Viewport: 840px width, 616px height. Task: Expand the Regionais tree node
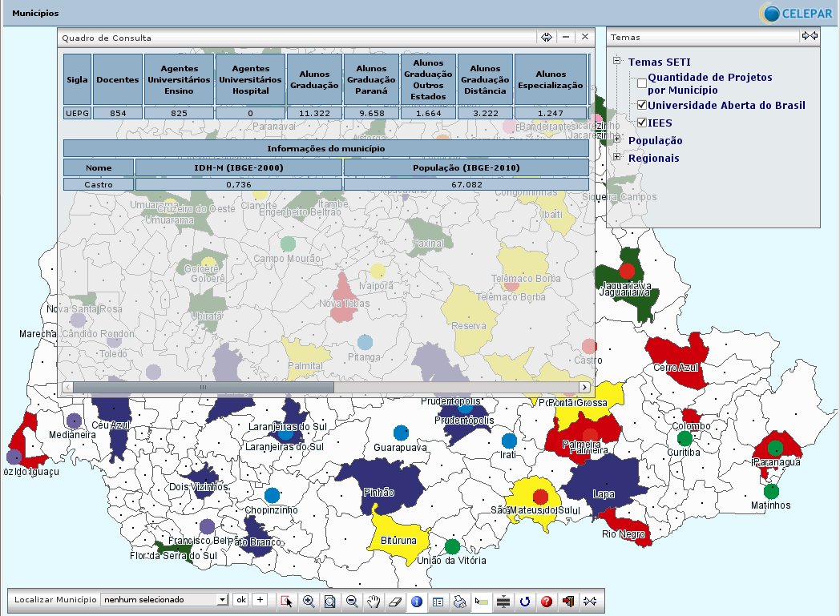coord(617,158)
